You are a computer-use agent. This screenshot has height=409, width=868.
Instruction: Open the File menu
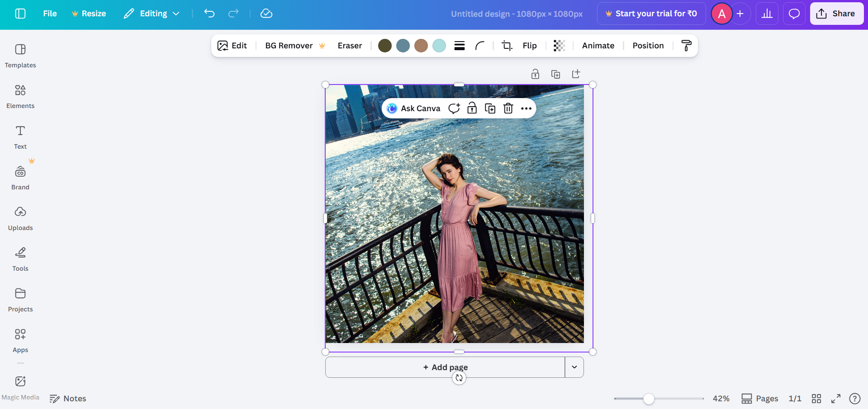click(49, 14)
